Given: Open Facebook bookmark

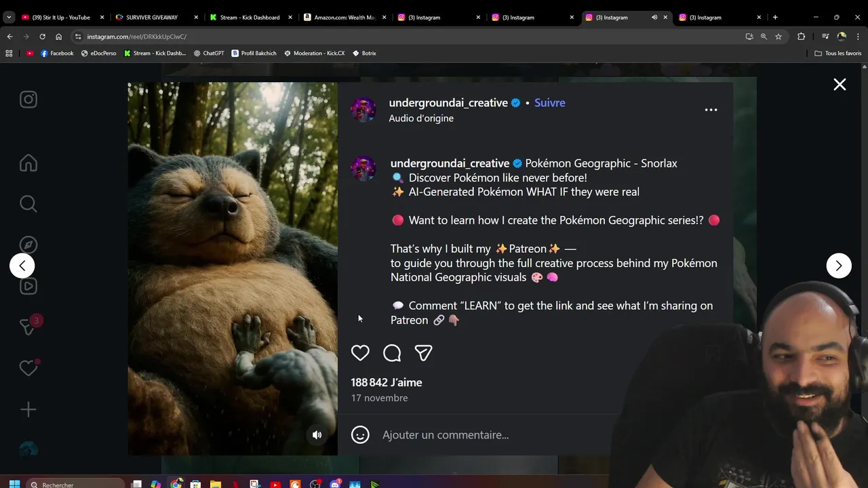Looking at the screenshot, I should click(x=57, y=54).
